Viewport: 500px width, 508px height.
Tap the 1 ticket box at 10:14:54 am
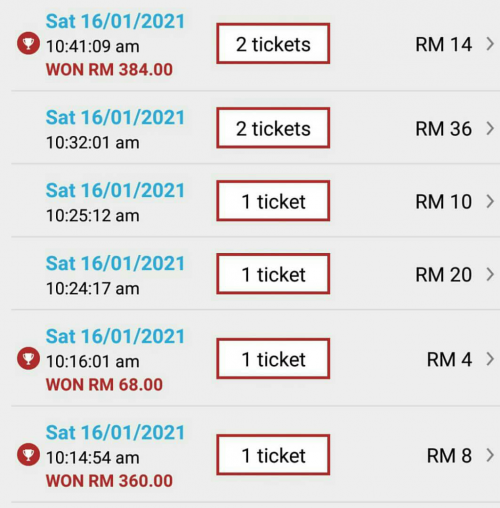coord(273,455)
